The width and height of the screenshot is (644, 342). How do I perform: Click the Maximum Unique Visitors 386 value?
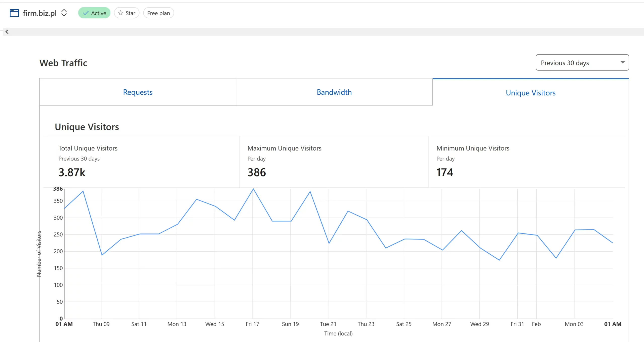point(256,172)
